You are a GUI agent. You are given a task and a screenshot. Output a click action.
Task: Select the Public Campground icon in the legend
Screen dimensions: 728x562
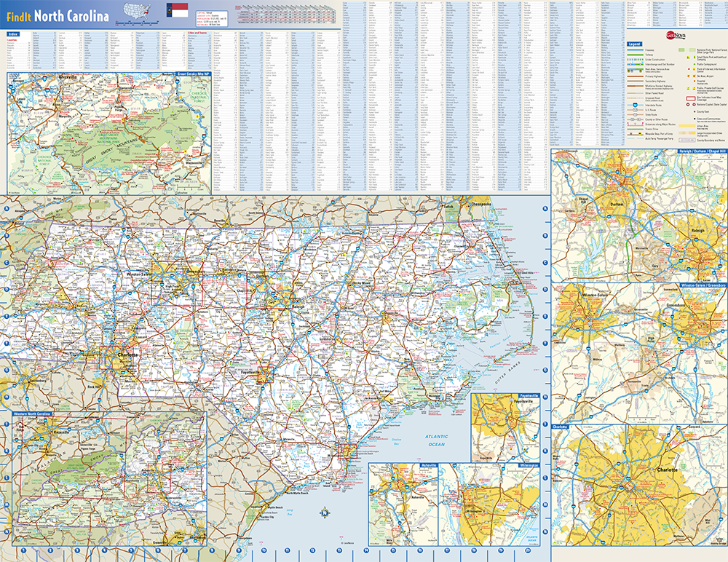point(693,64)
